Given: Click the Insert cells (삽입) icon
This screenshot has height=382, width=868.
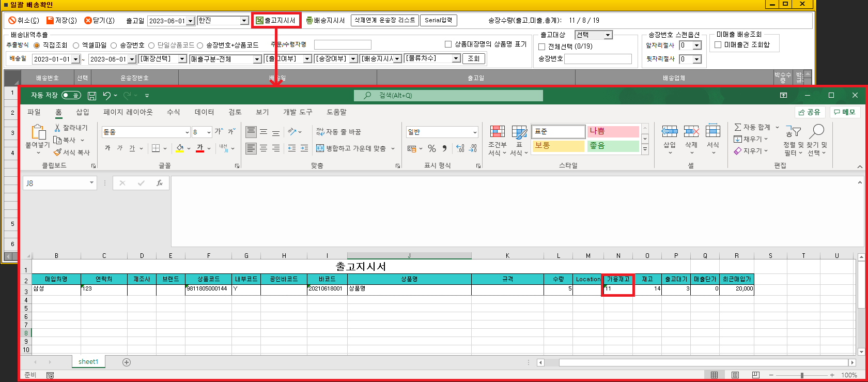Looking at the screenshot, I should coord(670,132).
